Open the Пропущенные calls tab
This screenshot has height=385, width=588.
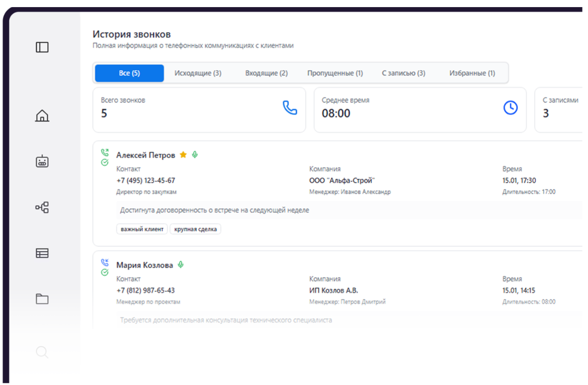coord(335,73)
